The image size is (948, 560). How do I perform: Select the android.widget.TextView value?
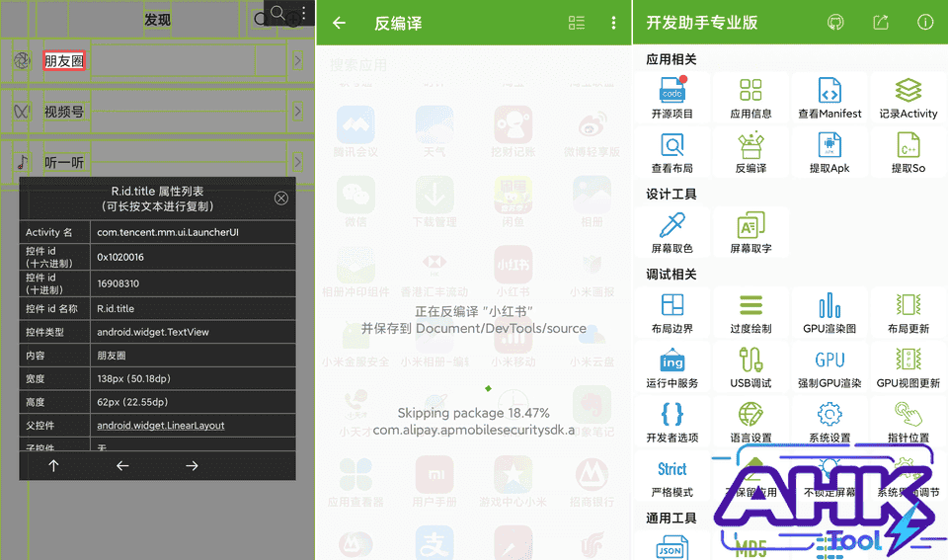(x=153, y=332)
